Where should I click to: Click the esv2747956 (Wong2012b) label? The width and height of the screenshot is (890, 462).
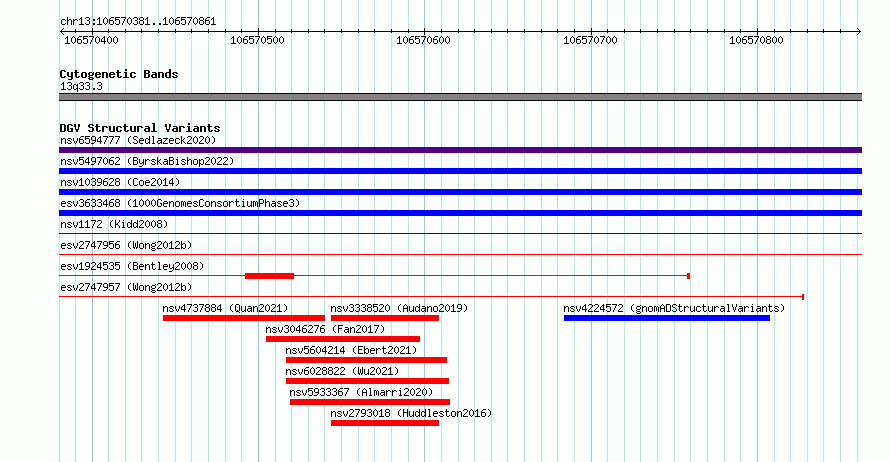(126, 245)
